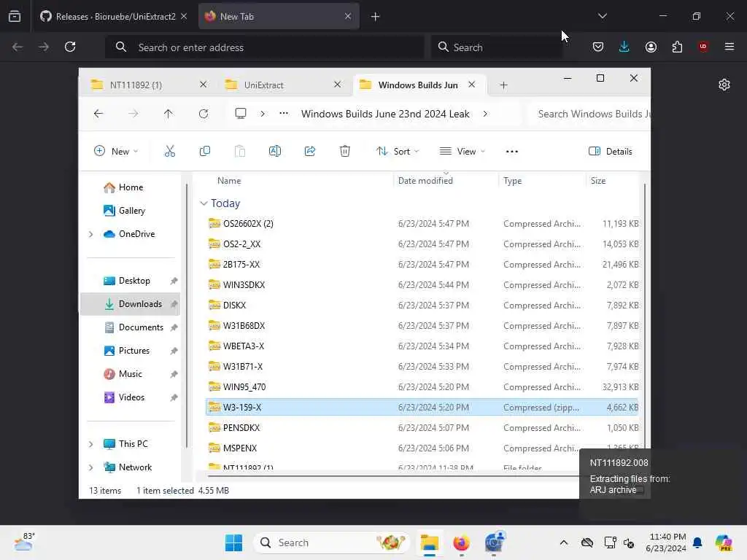Image resolution: width=747 pixels, height=560 pixels.
Task: Sort by the Date modified column header
Action: pos(425,181)
